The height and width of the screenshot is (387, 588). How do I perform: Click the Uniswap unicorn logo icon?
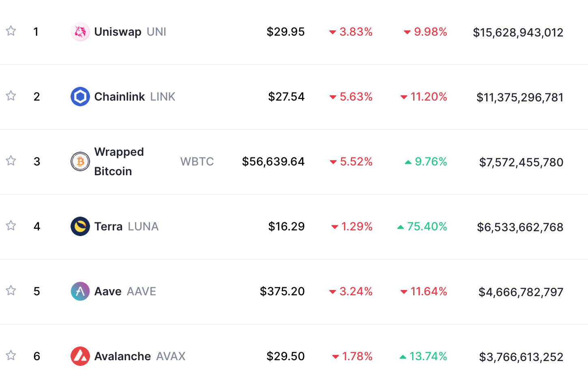point(80,32)
